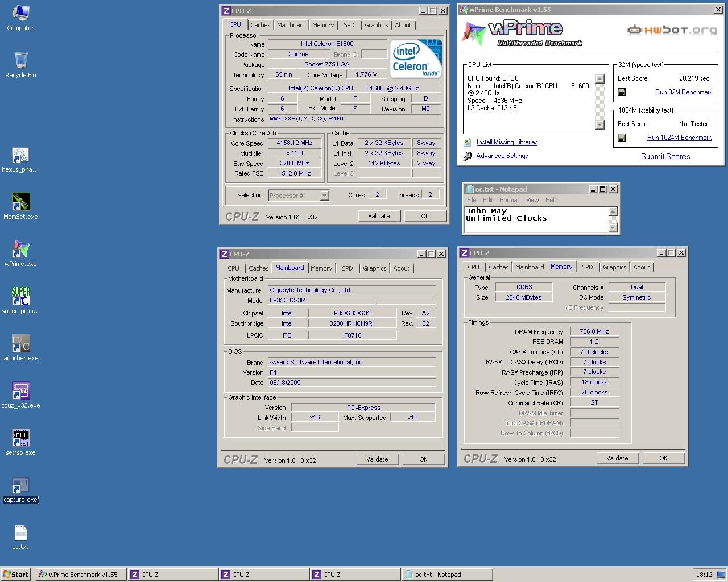Open CPU tab in Mainboard CPU-Z window
Screen dimensions: 728x582
[x=234, y=268]
